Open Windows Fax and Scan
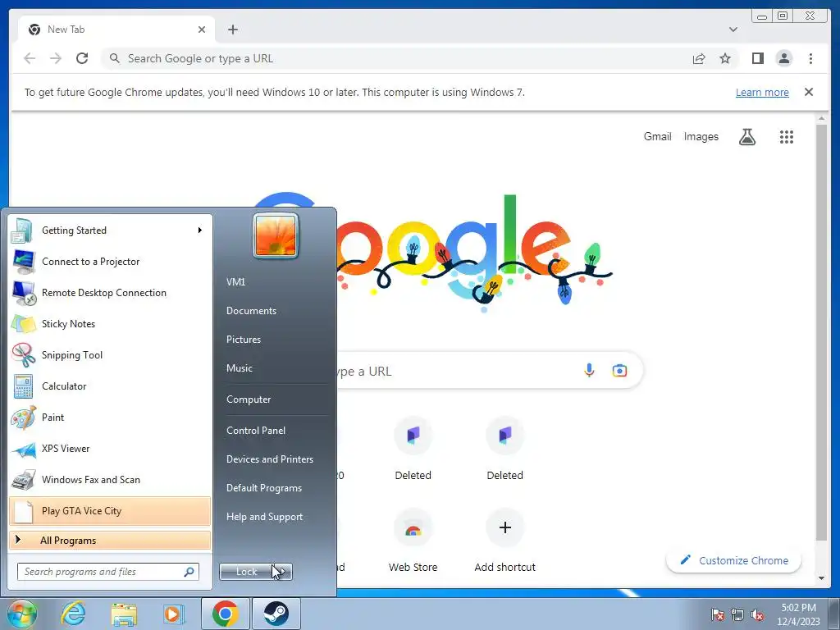The image size is (840, 630). pyautogui.click(x=109, y=479)
